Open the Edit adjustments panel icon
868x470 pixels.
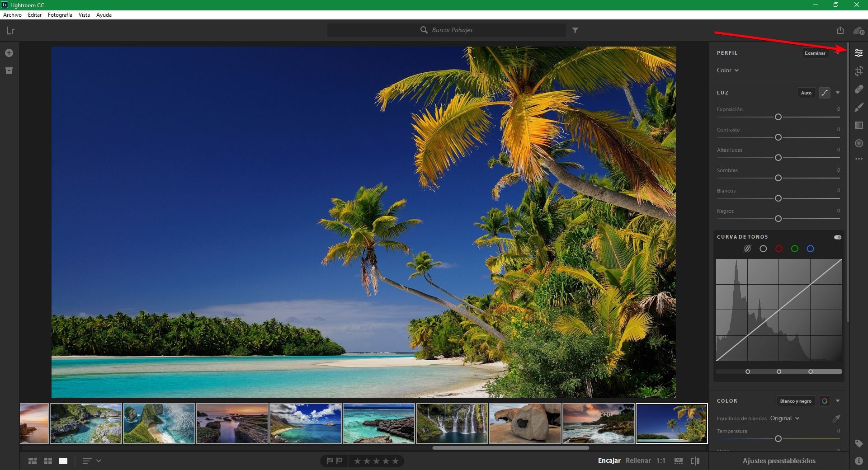(859, 53)
